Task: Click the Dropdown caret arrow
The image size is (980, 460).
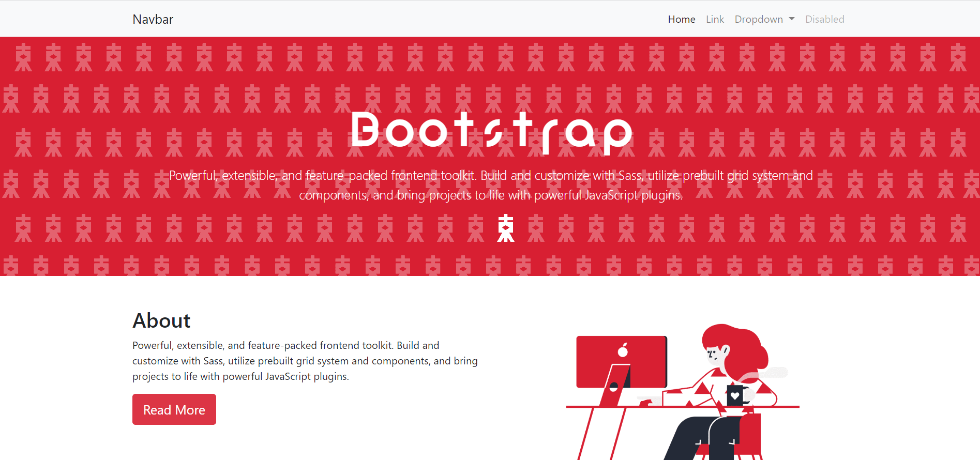Action: [x=791, y=19]
